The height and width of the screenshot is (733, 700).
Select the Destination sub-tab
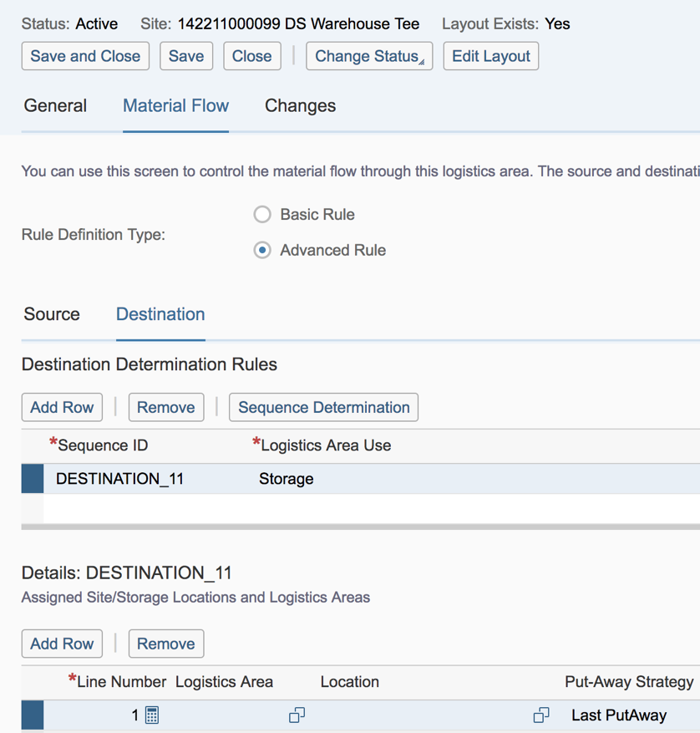click(160, 315)
